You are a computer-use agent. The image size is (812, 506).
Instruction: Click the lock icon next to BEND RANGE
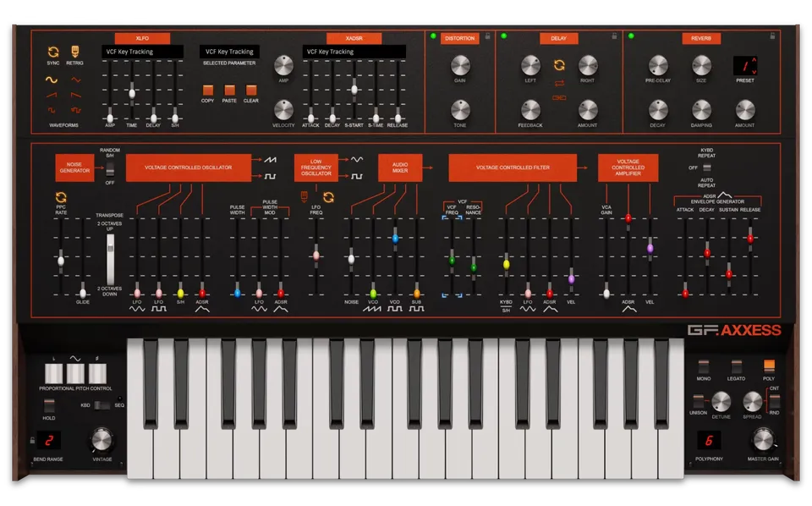pos(32,440)
